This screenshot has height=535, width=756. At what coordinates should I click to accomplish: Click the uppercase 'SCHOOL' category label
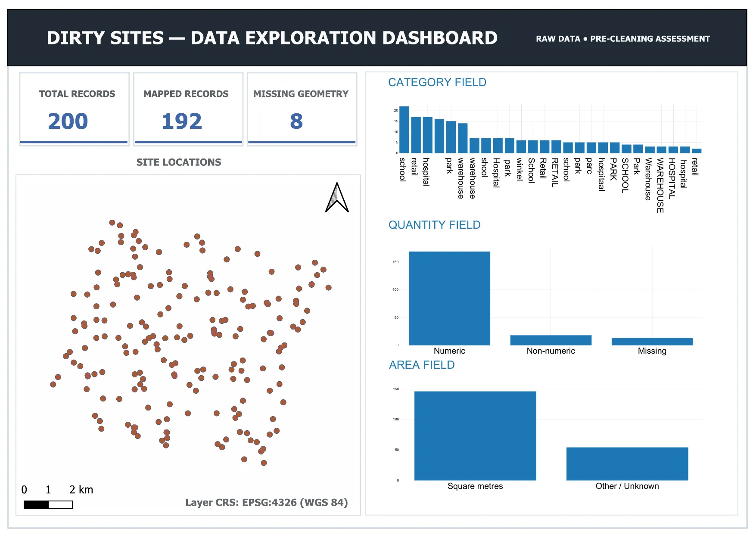[x=625, y=175]
